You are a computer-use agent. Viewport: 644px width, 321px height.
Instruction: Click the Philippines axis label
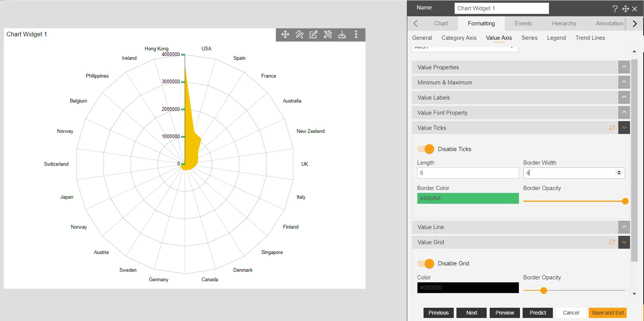(97, 76)
